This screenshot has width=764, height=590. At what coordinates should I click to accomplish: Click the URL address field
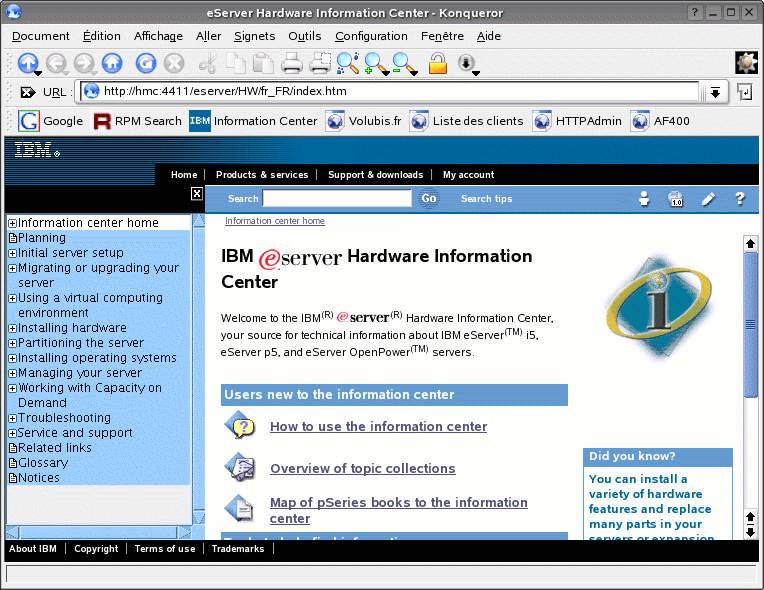pos(390,92)
